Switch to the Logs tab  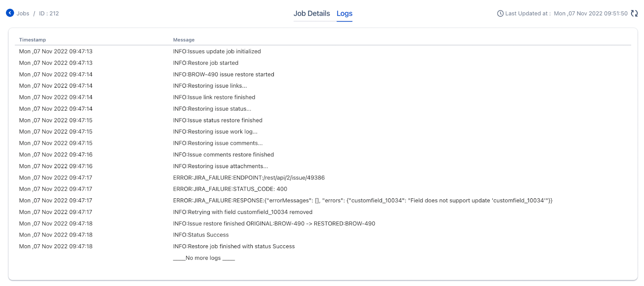click(345, 13)
